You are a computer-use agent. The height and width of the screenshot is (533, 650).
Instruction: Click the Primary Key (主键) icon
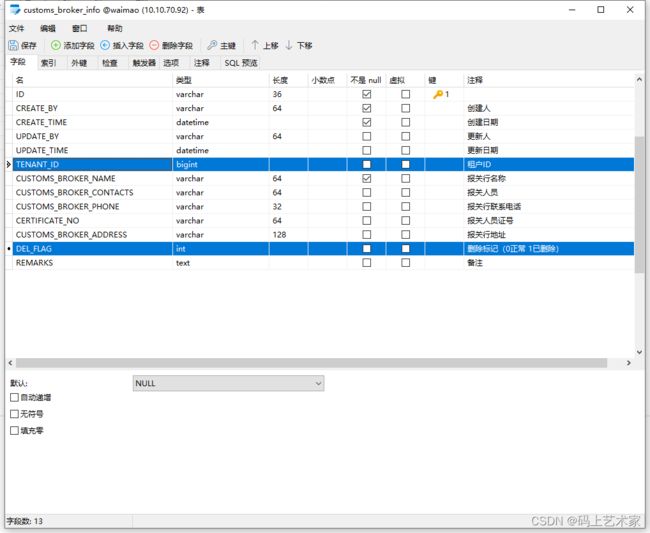pyautogui.click(x=212, y=45)
